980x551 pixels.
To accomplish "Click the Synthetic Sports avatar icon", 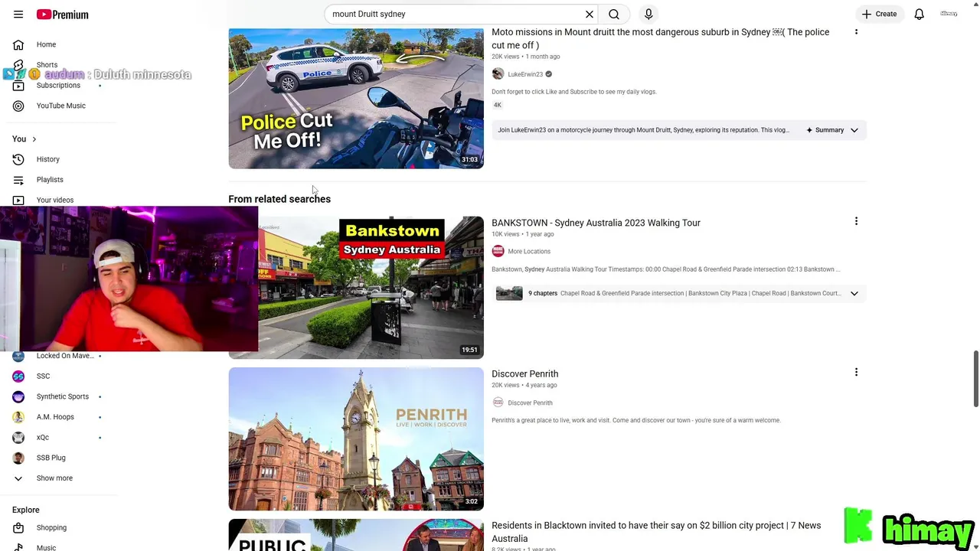I will click(18, 396).
